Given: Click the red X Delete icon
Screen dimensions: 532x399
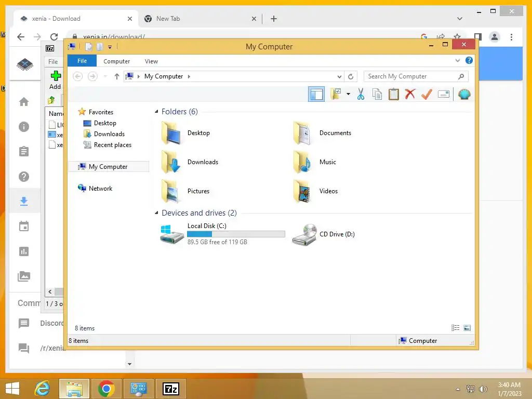Looking at the screenshot, I should point(410,94).
